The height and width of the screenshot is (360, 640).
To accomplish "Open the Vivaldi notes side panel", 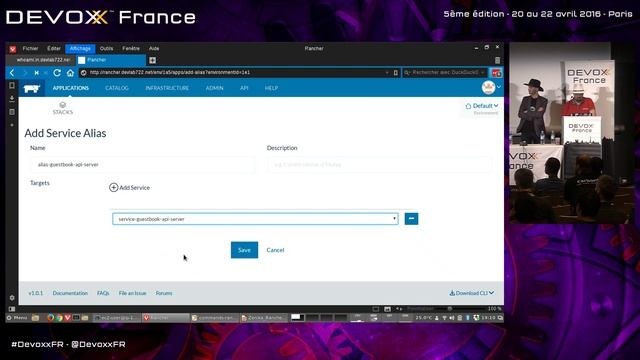I will click(x=12, y=112).
